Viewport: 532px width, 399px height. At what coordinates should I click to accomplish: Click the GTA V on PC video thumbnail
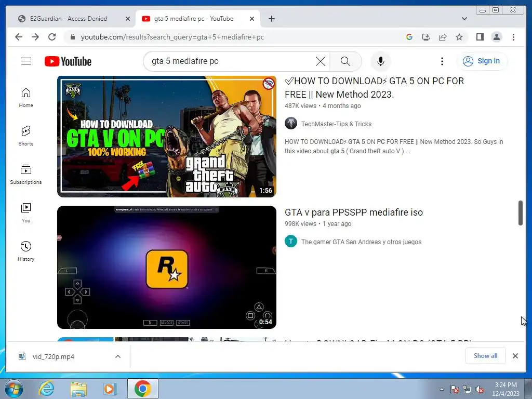click(x=167, y=137)
